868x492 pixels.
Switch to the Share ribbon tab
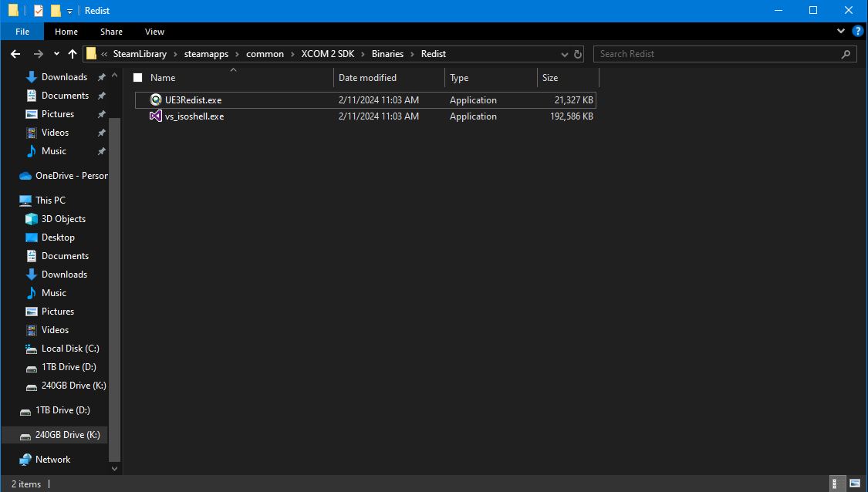coord(111,32)
